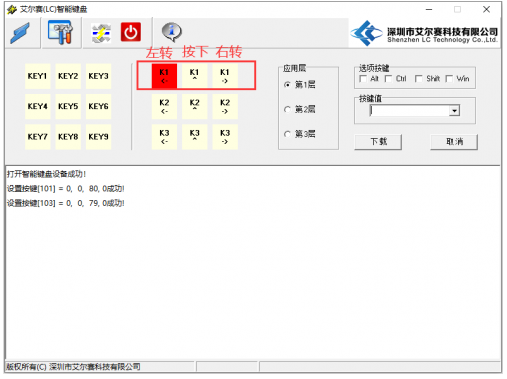Screen dimensions: 507x379
Task: Enable the Ctrl modifier checkbox
Action: tap(388, 79)
